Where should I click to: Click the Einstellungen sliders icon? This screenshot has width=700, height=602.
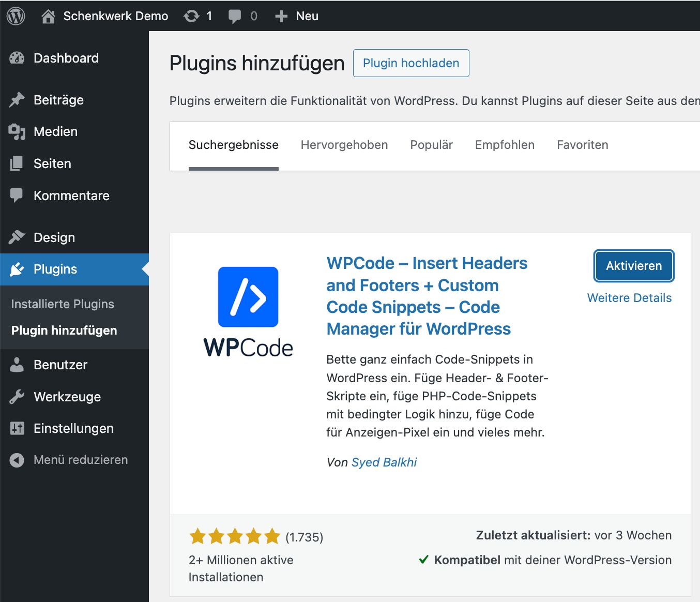tap(17, 428)
